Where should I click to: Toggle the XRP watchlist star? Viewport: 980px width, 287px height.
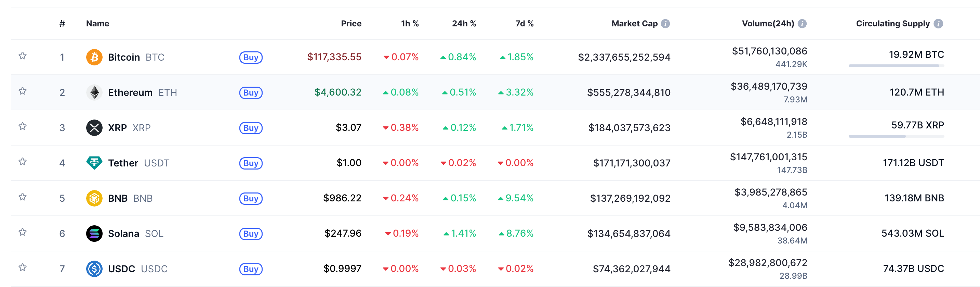(x=23, y=126)
